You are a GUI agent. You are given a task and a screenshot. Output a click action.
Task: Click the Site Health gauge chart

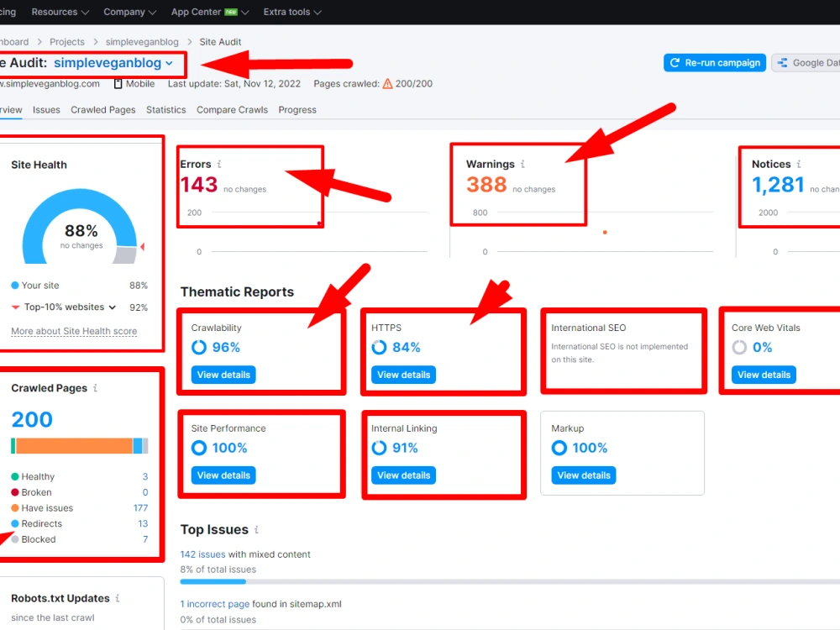click(80, 226)
